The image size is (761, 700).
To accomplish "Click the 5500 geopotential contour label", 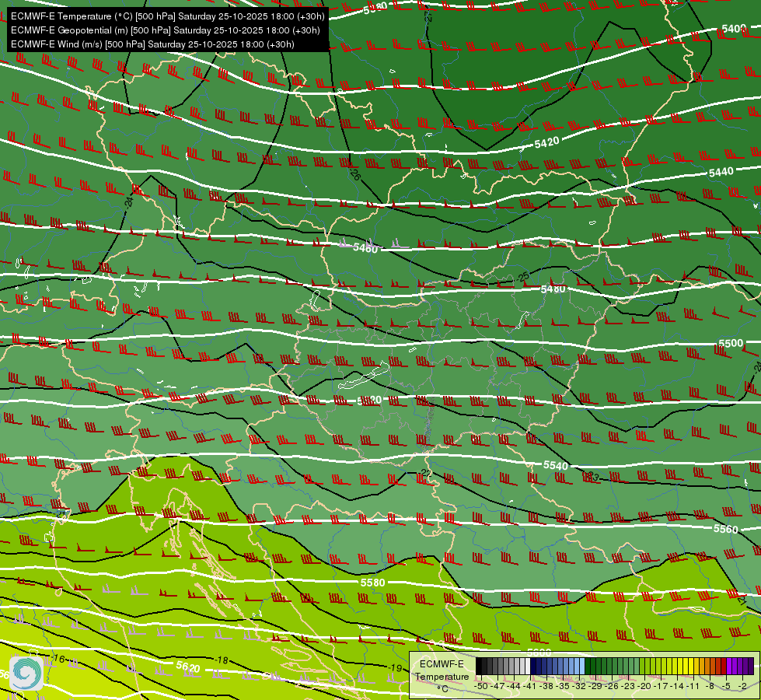I will pyautogui.click(x=731, y=344).
